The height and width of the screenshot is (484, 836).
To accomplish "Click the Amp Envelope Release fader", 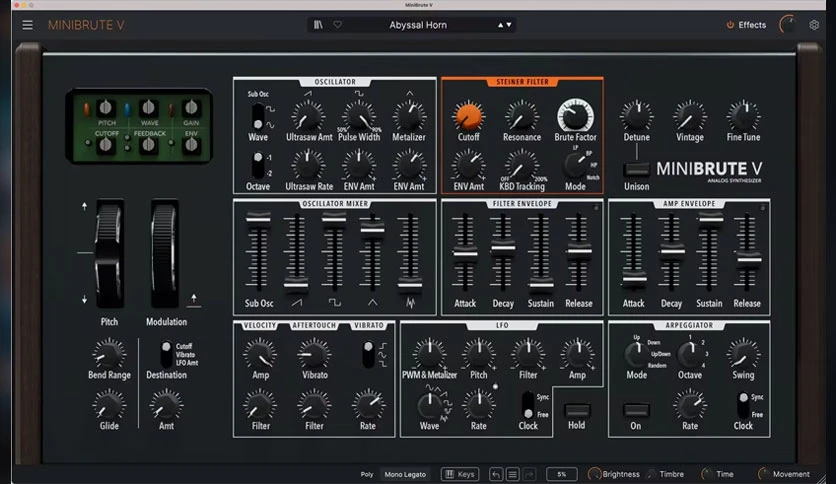I will pyautogui.click(x=749, y=259).
